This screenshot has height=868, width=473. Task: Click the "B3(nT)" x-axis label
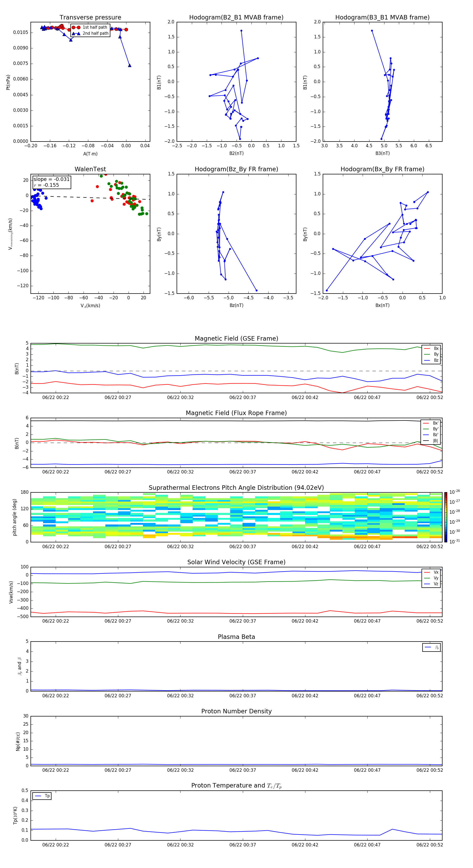[x=382, y=153]
